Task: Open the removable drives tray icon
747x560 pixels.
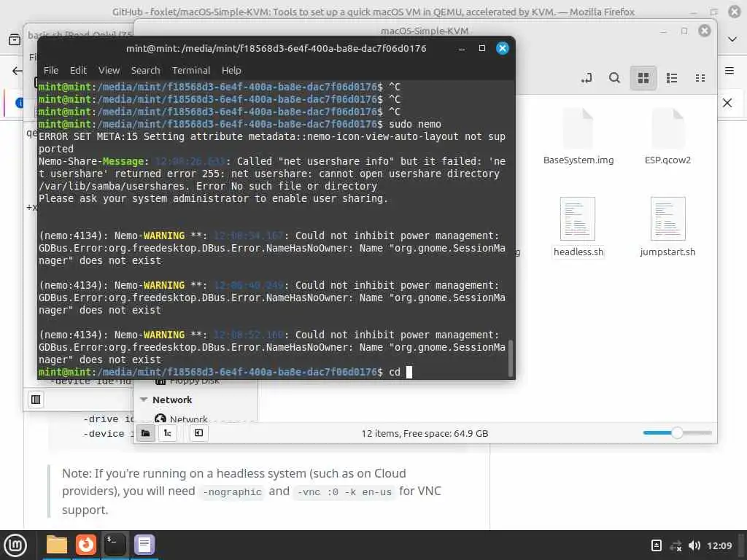Action: coord(656,545)
